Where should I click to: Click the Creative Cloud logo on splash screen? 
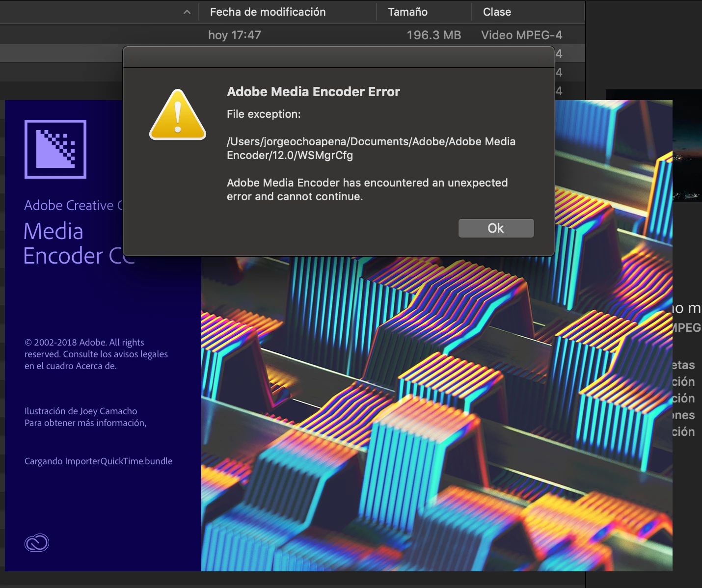click(x=37, y=543)
